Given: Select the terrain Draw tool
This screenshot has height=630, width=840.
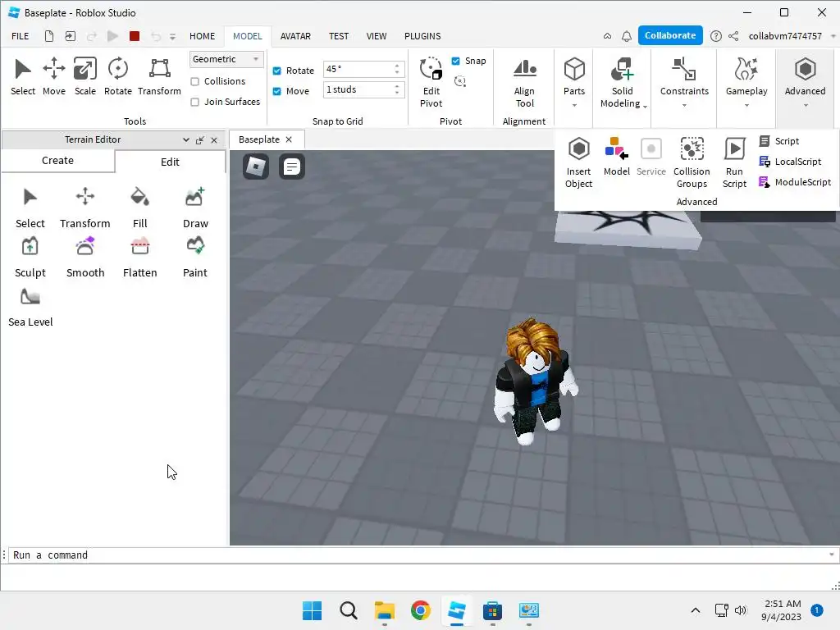Looking at the screenshot, I should coord(195,208).
